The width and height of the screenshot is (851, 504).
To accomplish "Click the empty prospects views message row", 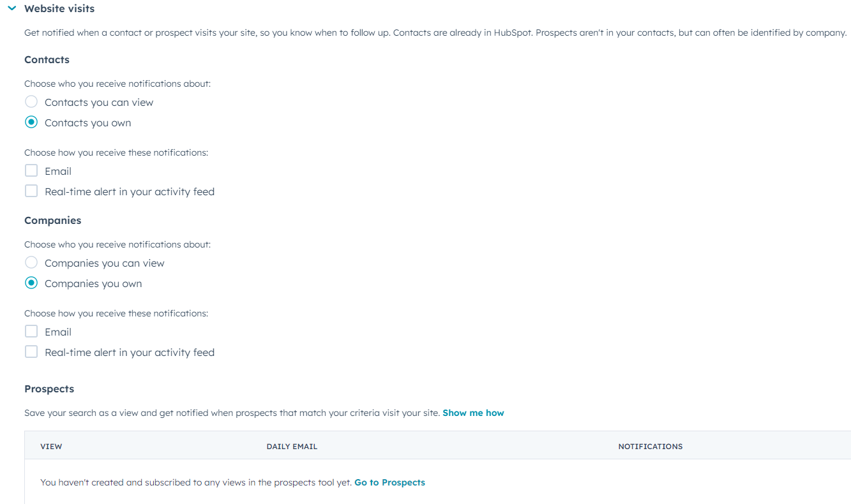I will click(x=438, y=482).
